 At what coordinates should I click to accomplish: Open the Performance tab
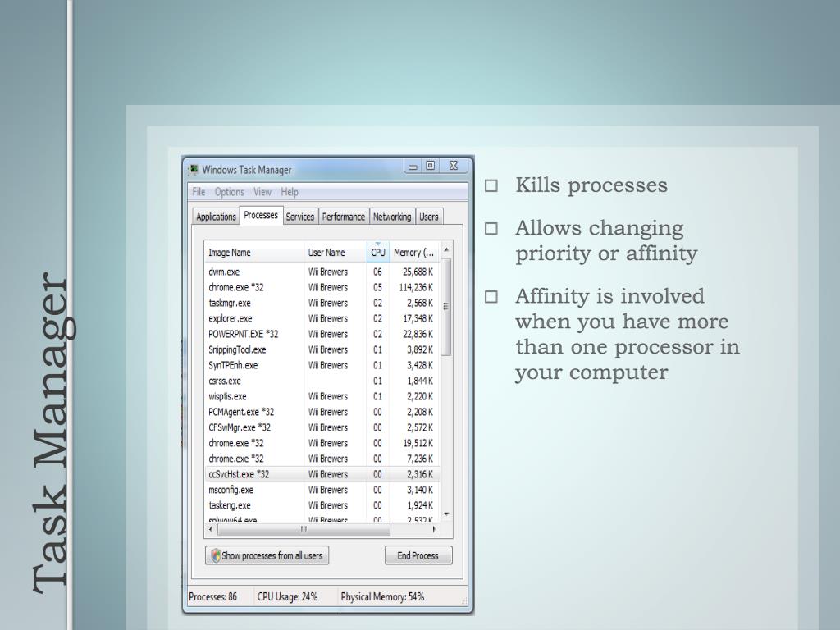click(344, 217)
